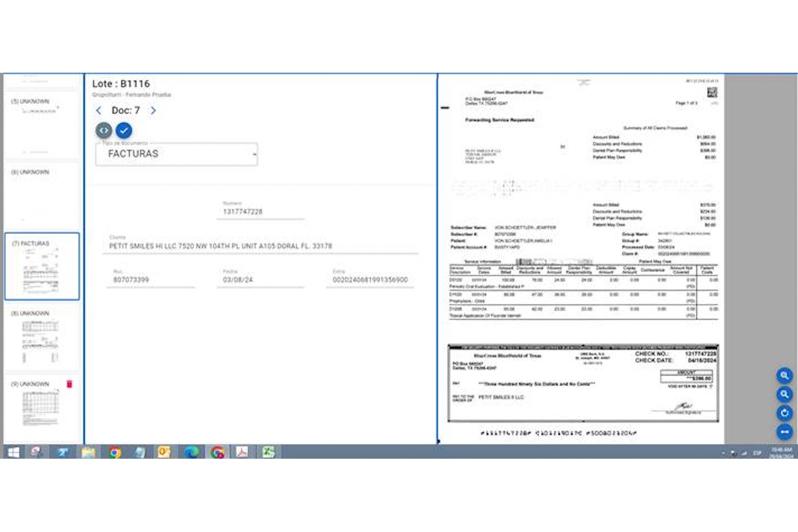The image size is (798, 532).
Task: Click the Lote : B1116 title
Action: coord(121,84)
